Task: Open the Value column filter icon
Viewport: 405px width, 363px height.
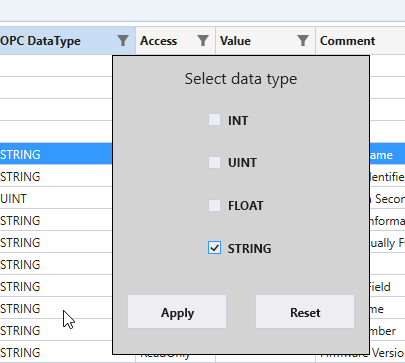Action: [x=303, y=41]
